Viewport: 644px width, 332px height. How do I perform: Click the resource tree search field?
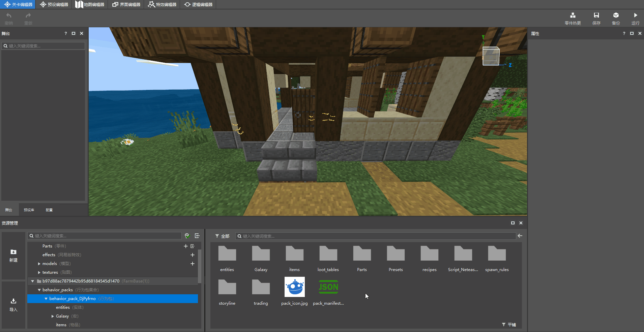click(x=105, y=236)
